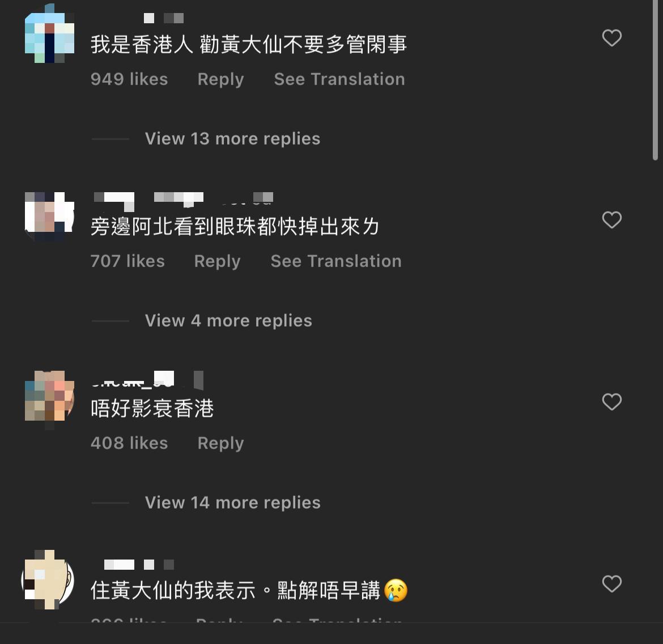Open first commenter's pixelated avatar
The width and height of the screenshot is (663, 644).
[49, 35]
